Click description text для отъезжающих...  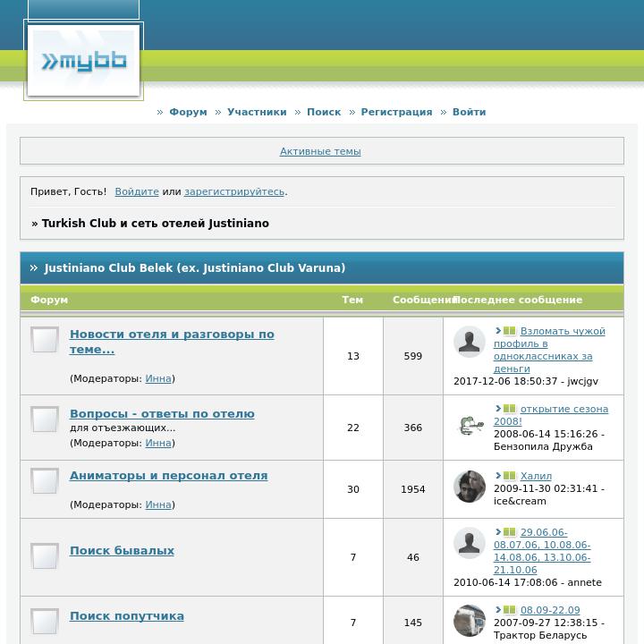point(123,428)
